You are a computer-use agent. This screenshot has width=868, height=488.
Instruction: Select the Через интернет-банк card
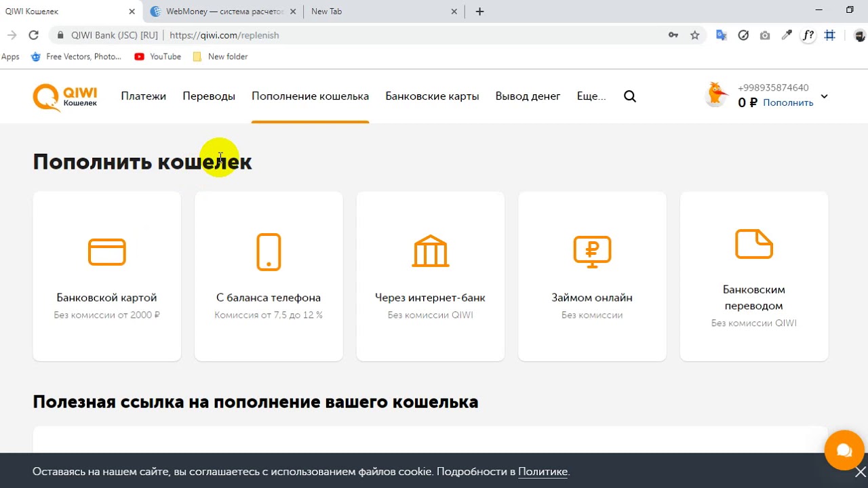click(431, 277)
